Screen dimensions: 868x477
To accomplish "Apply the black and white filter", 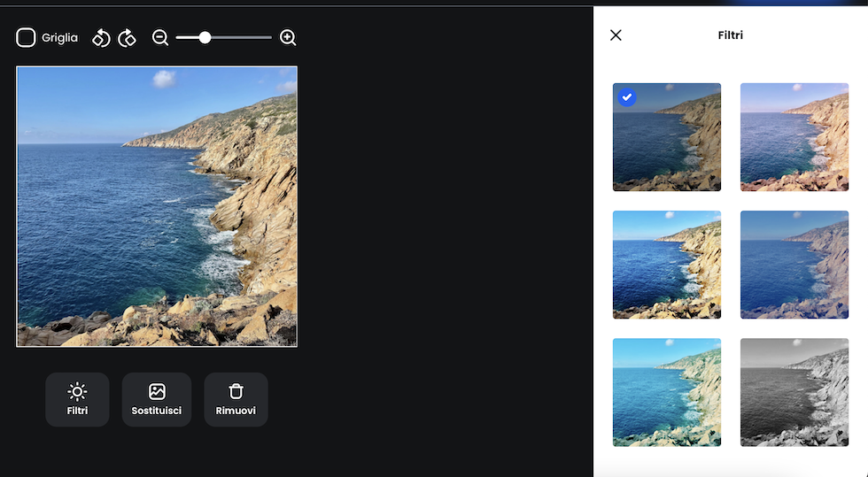I will tap(794, 392).
